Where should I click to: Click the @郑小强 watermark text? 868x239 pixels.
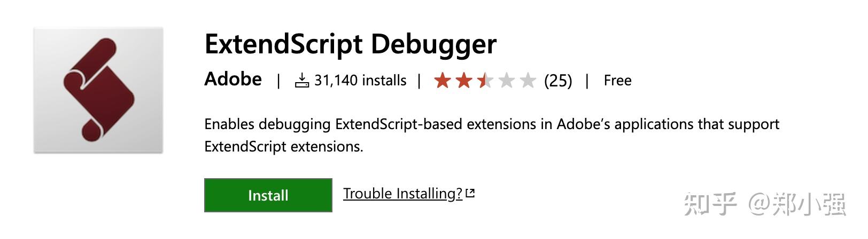coord(796,204)
